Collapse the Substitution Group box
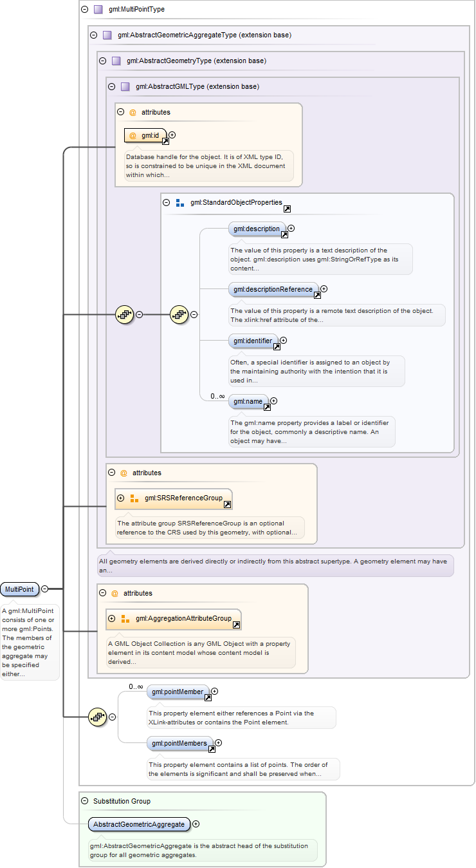Screen dimensions: 476x868 pos(84,801)
